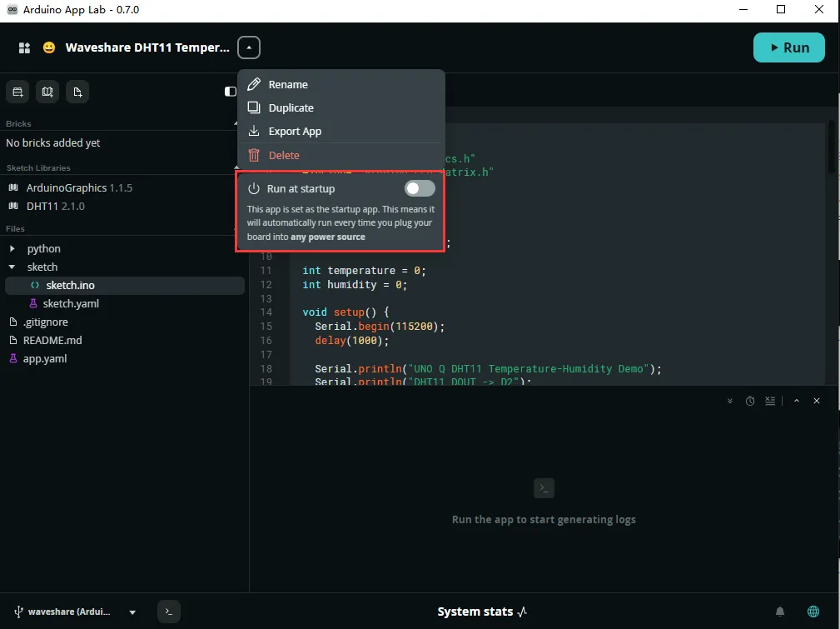Close the console panel with X
Viewport: 840px width, 629px height.
817,401
